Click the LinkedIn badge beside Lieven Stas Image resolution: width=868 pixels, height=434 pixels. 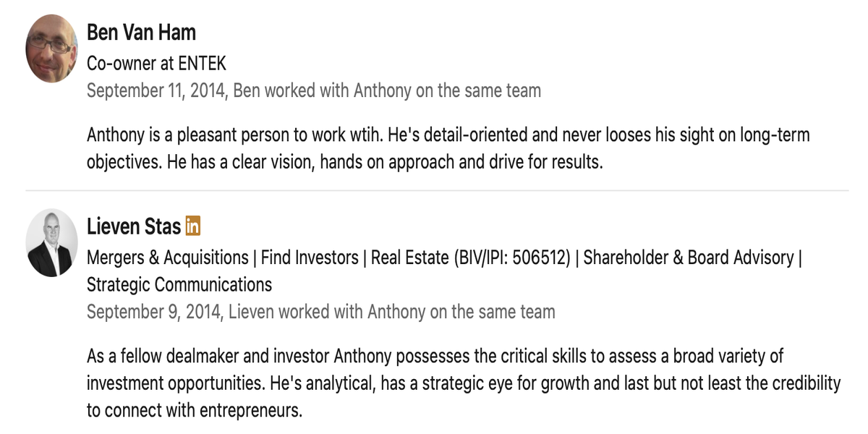193,226
